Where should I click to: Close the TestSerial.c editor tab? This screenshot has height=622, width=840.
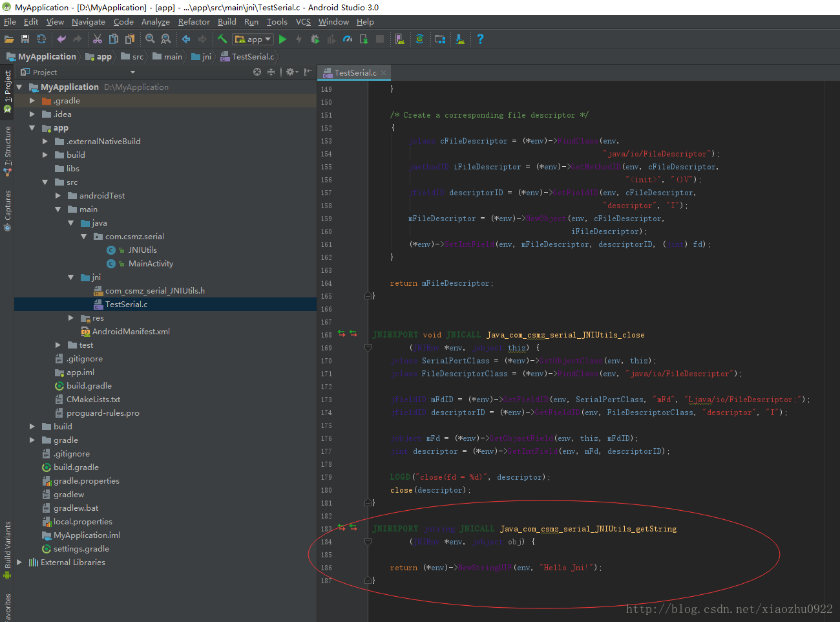coord(384,72)
